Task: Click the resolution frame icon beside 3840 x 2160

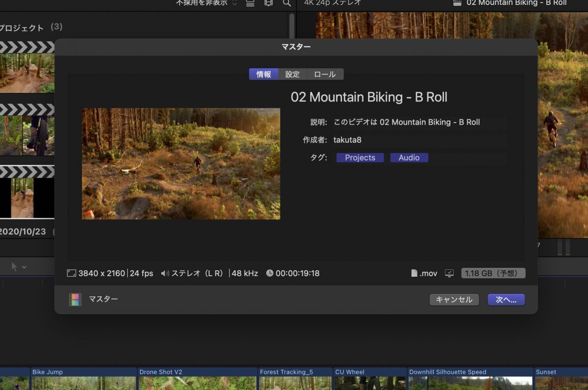Action: tap(72, 273)
